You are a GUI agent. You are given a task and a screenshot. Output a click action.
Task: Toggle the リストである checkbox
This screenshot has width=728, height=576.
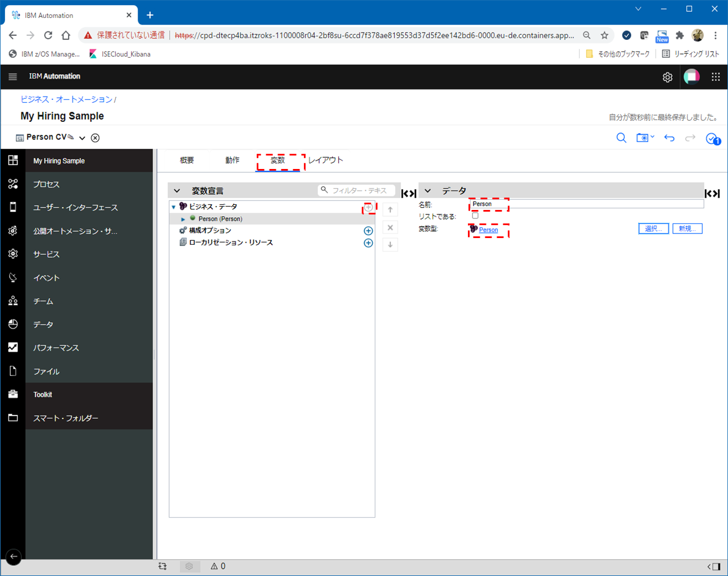[x=475, y=216]
